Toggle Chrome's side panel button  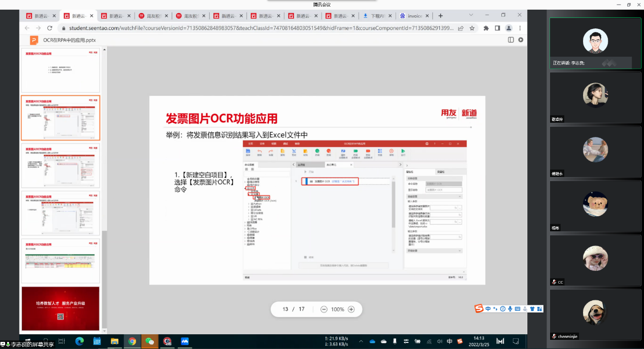click(x=497, y=28)
